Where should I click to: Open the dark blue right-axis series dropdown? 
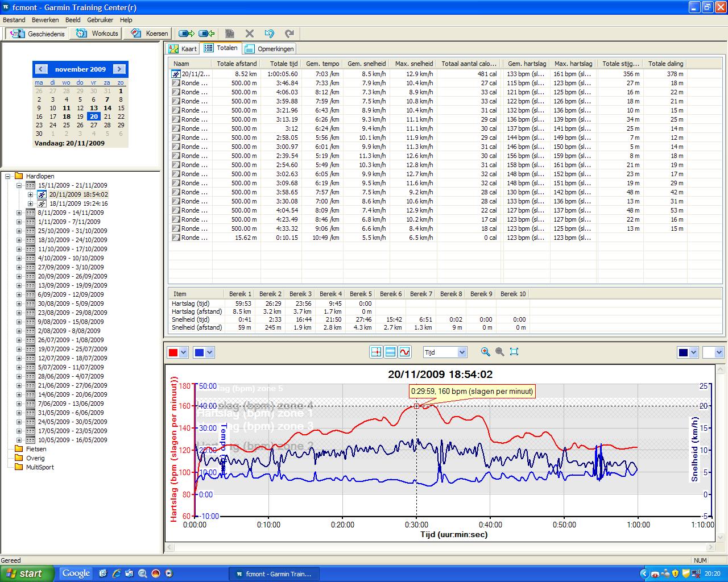coord(693,353)
